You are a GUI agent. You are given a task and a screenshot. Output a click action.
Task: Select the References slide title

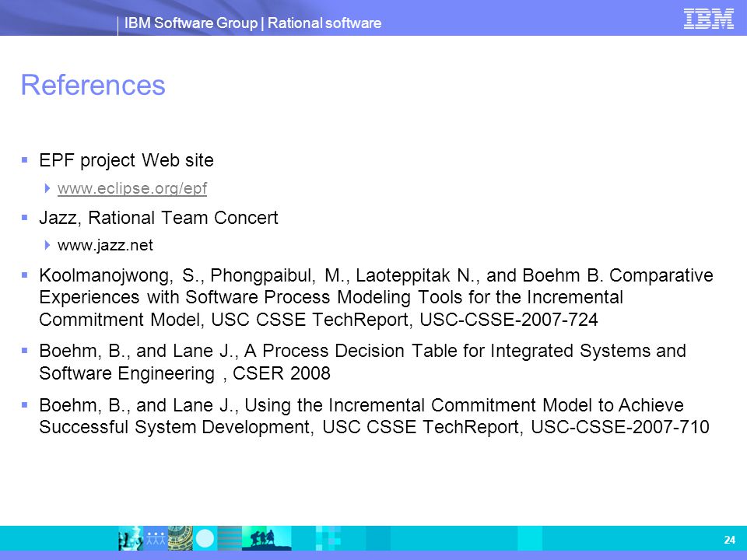(93, 86)
